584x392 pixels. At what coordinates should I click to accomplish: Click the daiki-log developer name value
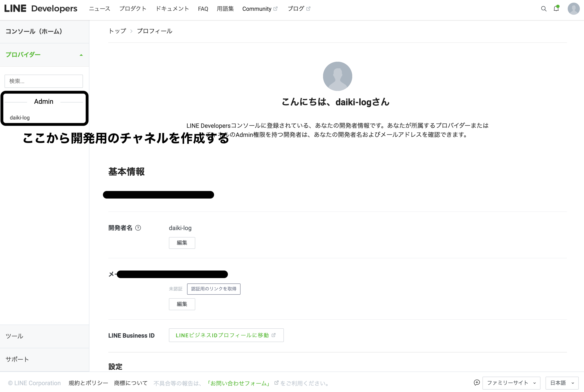click(180, 228)
